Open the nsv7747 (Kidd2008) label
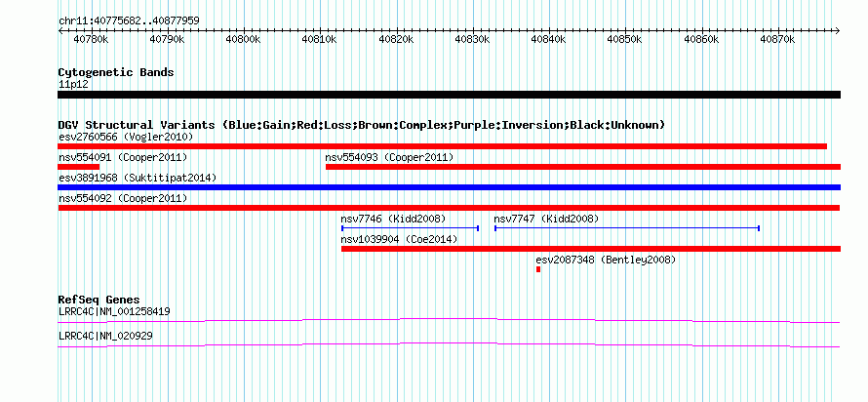Viewport: 868px width, 402px height. [x=546, y=219]
